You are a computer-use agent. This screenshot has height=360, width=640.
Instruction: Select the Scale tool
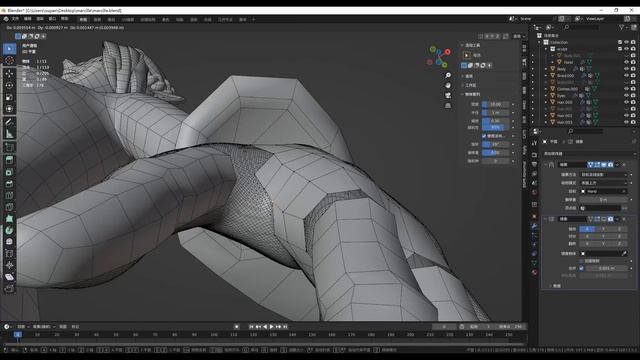(9, 97)
